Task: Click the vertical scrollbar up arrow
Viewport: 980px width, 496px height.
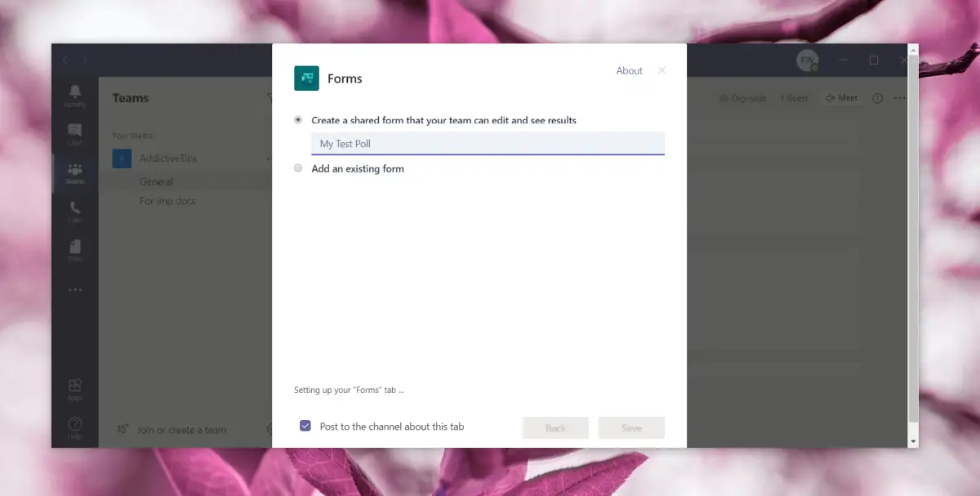Action: pyautogui.click(x=913, y=50)
